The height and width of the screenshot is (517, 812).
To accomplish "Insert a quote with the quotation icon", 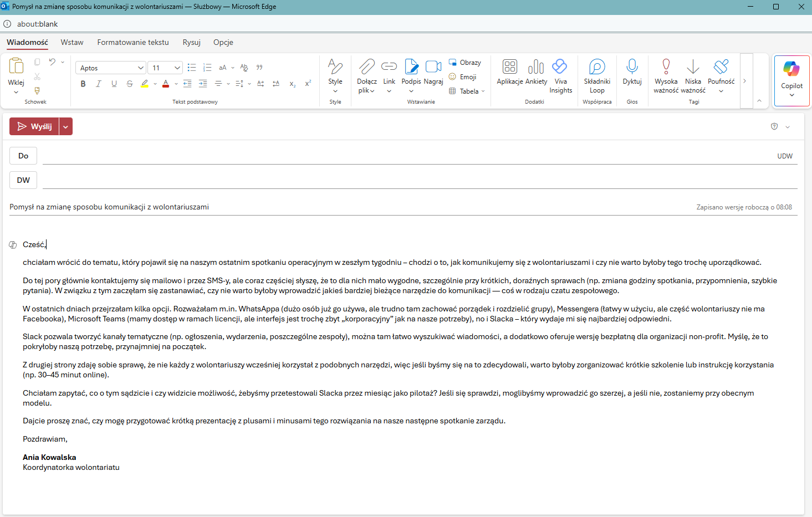I will pyautogui.click(x=259, y=68).
